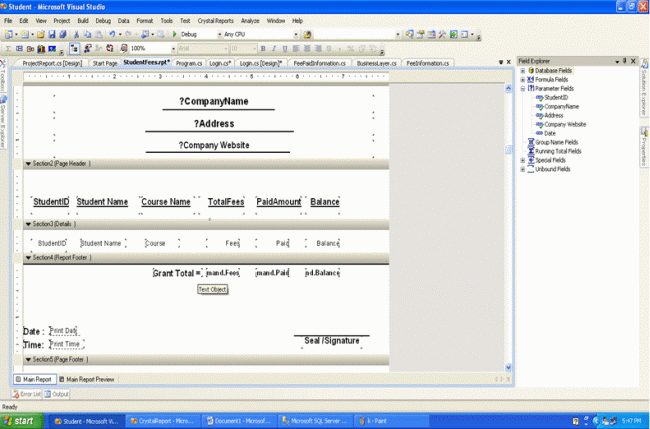This screenshot has width=650, height=429.
Task: Select the ?CompanyName report field
Action: (214, 102)
